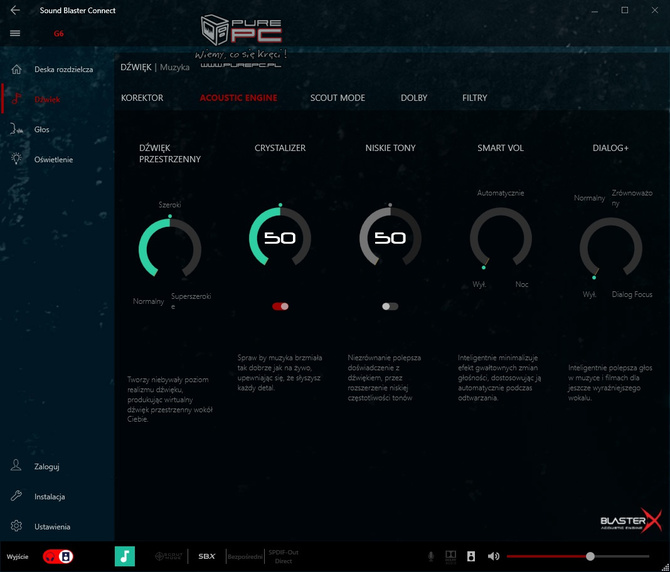
Task: Toggle Wyjście headphones/speakers output switch
Action: coord(58,556)
